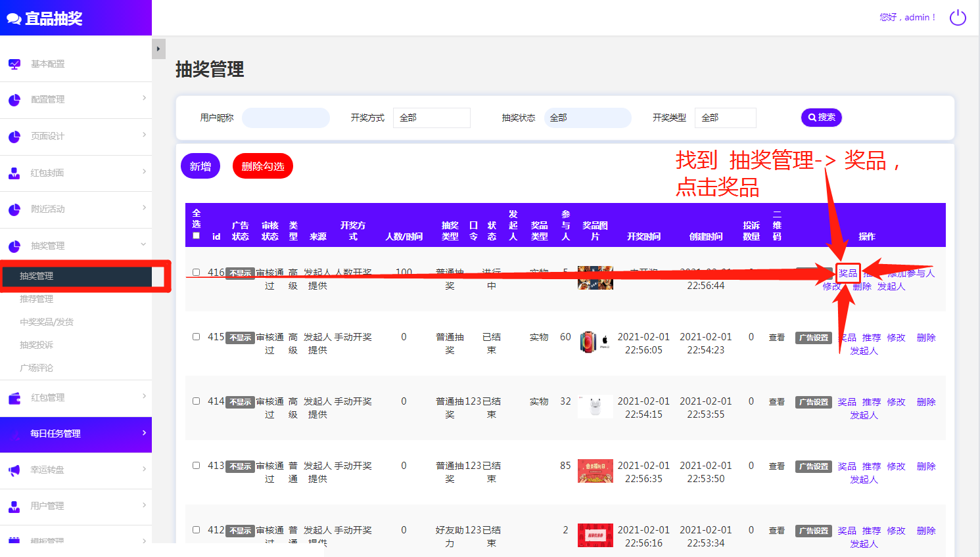Open the phone prize thumbnail in row 415
The image size is (980, 557).
(595, 342)
